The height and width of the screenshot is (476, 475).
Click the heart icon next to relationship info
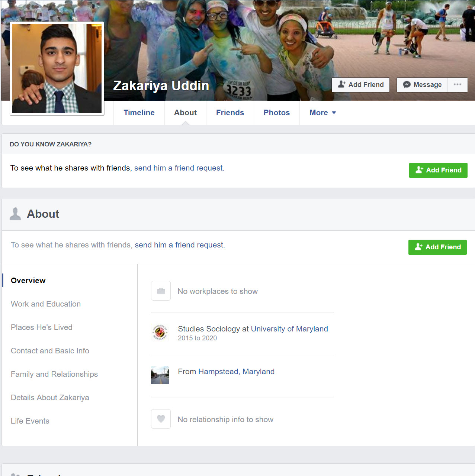click(x=160, y=419)
